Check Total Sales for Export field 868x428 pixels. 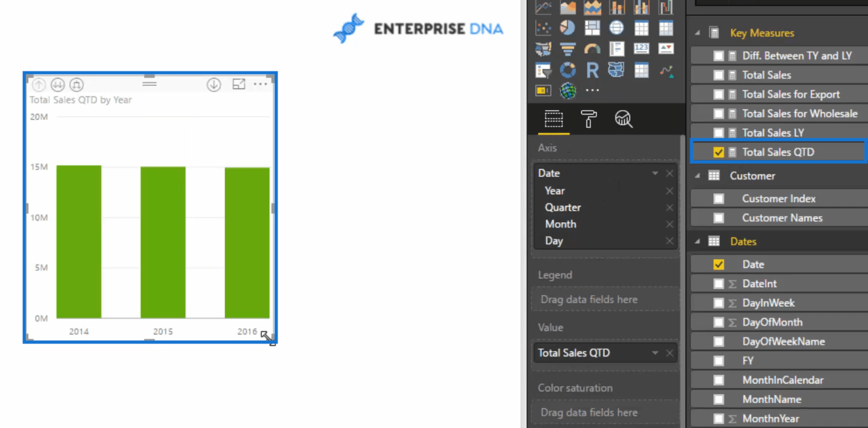point(718,94)
